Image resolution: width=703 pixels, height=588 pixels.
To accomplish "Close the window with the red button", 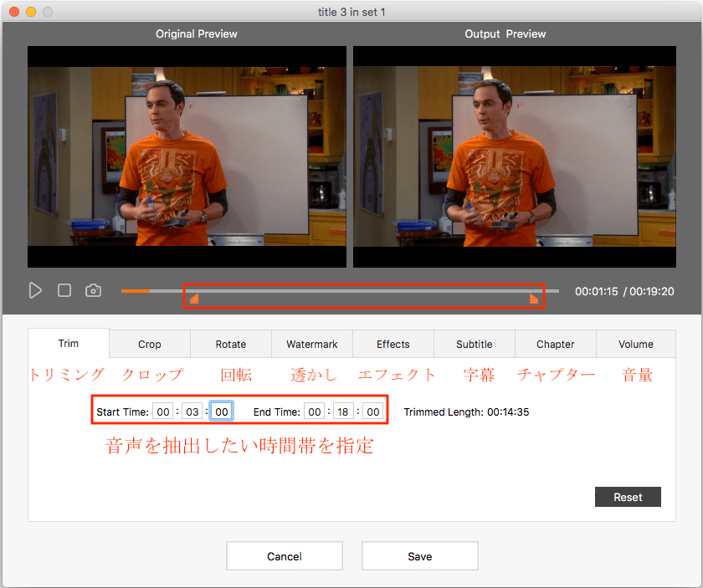I will 14,12.
